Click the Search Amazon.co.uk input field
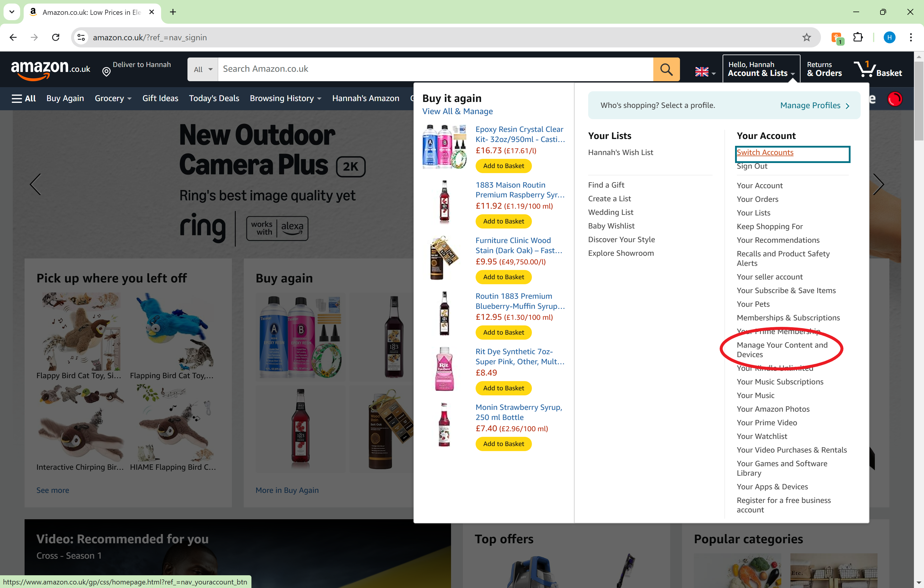The height and width of the screenshot is (588, 924). point(436,69)
